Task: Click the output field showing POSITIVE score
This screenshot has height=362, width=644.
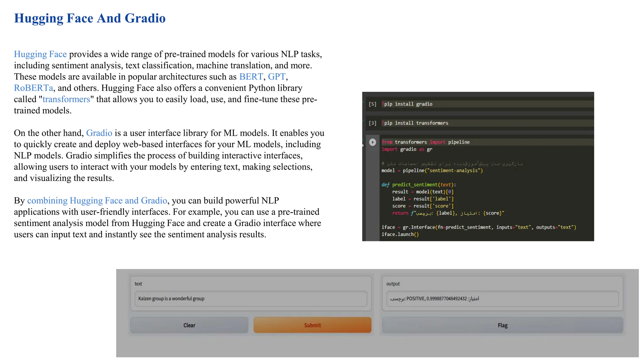Action: (x=502, y=299)
